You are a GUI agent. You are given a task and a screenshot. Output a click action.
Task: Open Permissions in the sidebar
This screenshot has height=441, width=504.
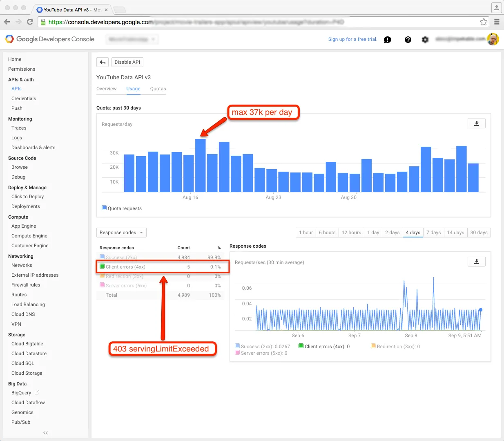coord(22,69)
